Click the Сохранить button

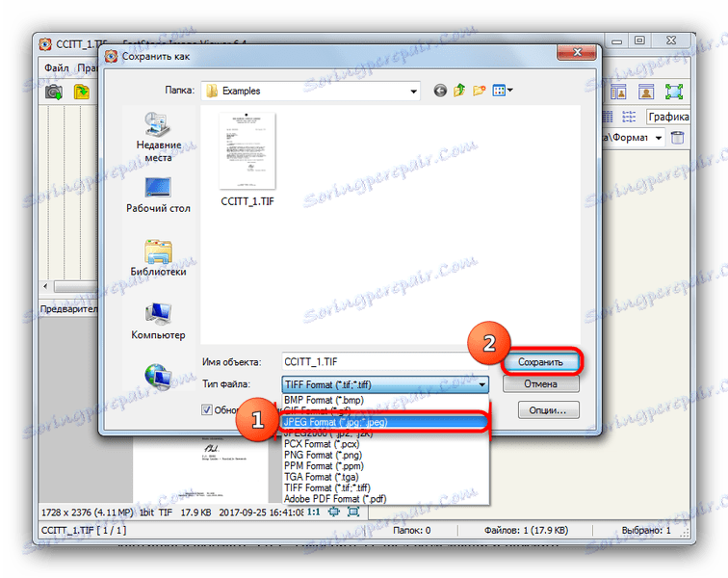coord(540,362)
